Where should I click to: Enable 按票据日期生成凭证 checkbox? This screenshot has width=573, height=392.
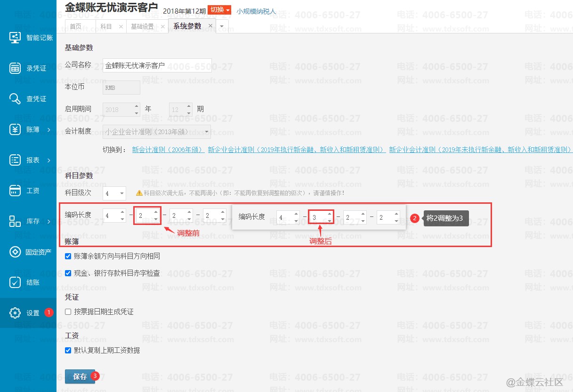click(68, 312)
